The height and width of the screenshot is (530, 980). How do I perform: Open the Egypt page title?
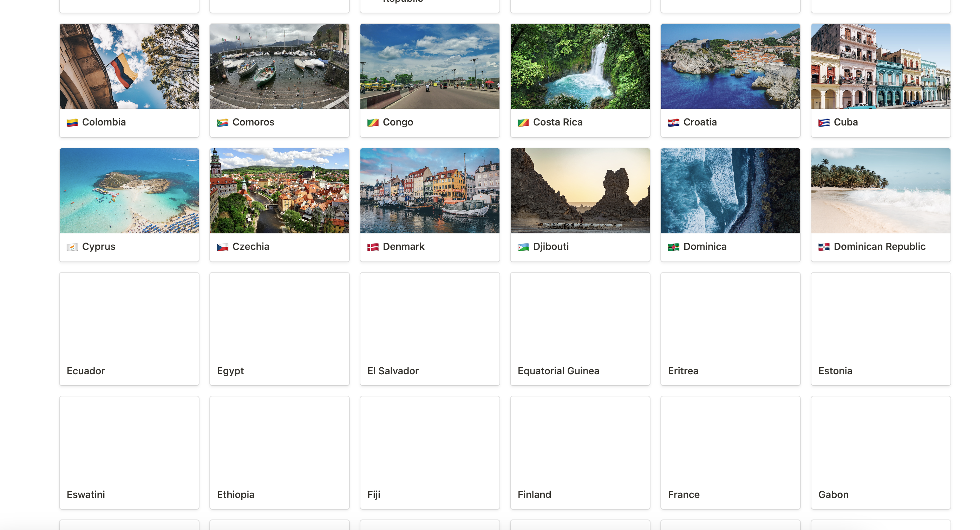pyautogui.click(x=230, y=371)
